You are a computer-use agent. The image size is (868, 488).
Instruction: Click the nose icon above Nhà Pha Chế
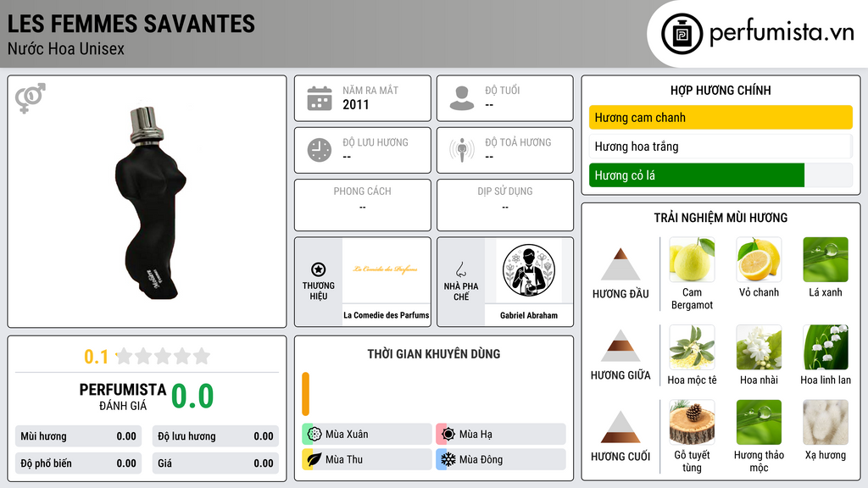pos(460,269)
